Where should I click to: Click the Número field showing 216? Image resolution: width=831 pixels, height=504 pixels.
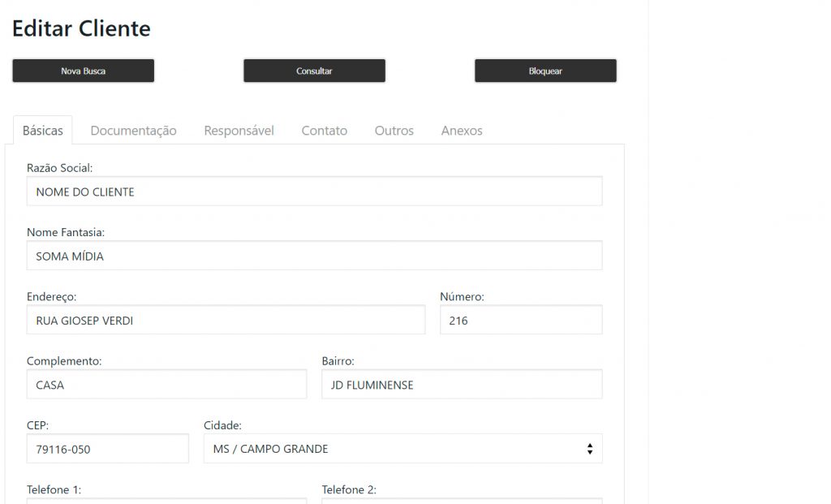(521, 320)
